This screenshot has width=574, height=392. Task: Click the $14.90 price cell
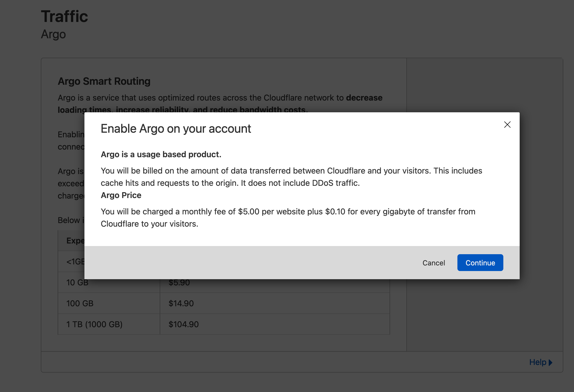tap(181, 303)
